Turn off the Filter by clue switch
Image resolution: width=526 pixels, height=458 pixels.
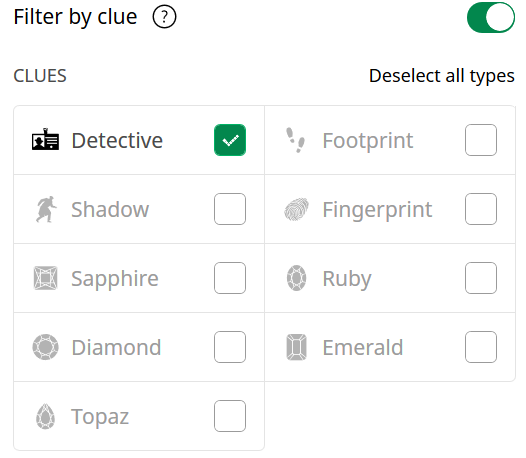tap(491, 17)
